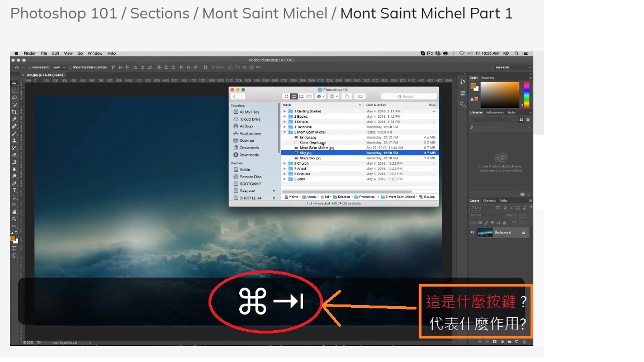Open the Photoshop 101 breadcrumb link
644x362 pixels.
tap(63, 13)
